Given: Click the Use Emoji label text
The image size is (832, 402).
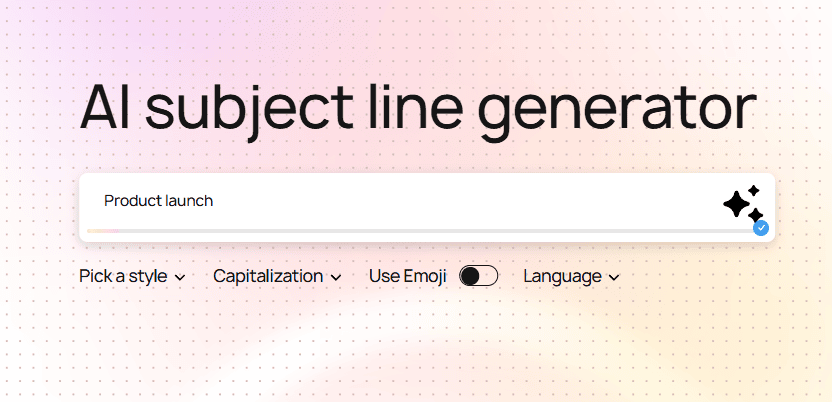Looking at the screenshot, I should (x=407, y=276).
